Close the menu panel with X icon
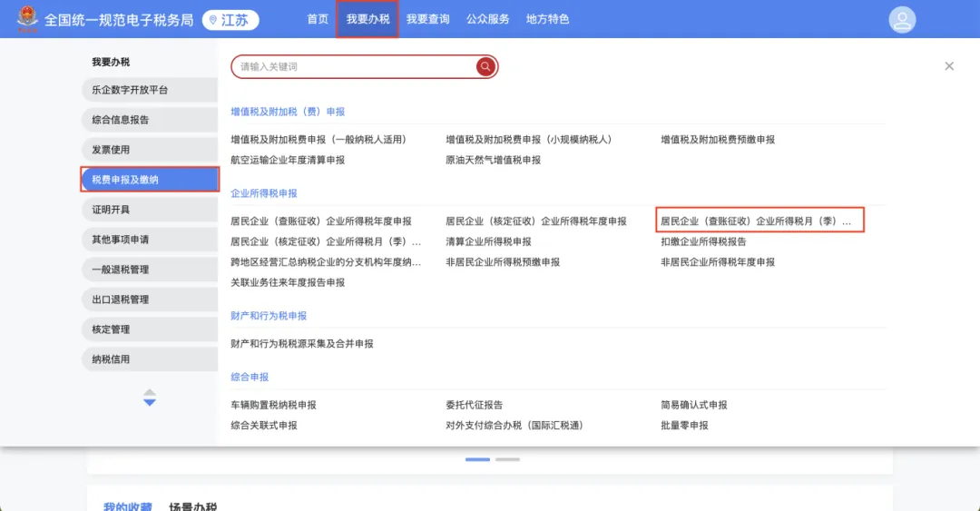 pyautogui.click(x=949, y=66)
